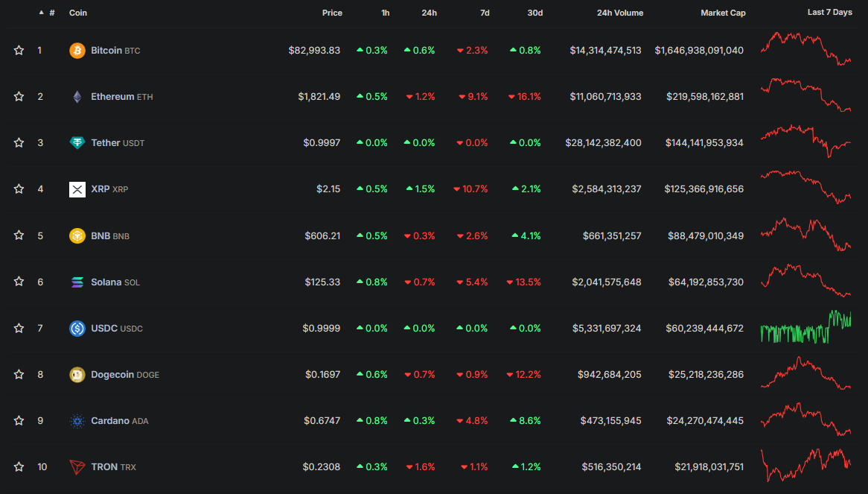868x494 pixels.
Task: Sort by the 24h change header
Action: point(429,13)
